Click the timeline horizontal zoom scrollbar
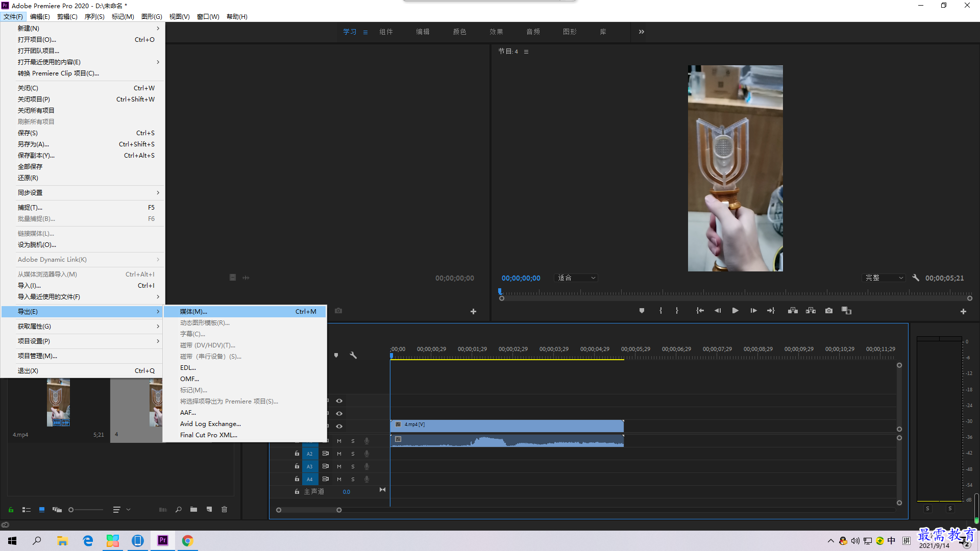Image resolution: width=980 pixels, height=551 pixels. 309,510
